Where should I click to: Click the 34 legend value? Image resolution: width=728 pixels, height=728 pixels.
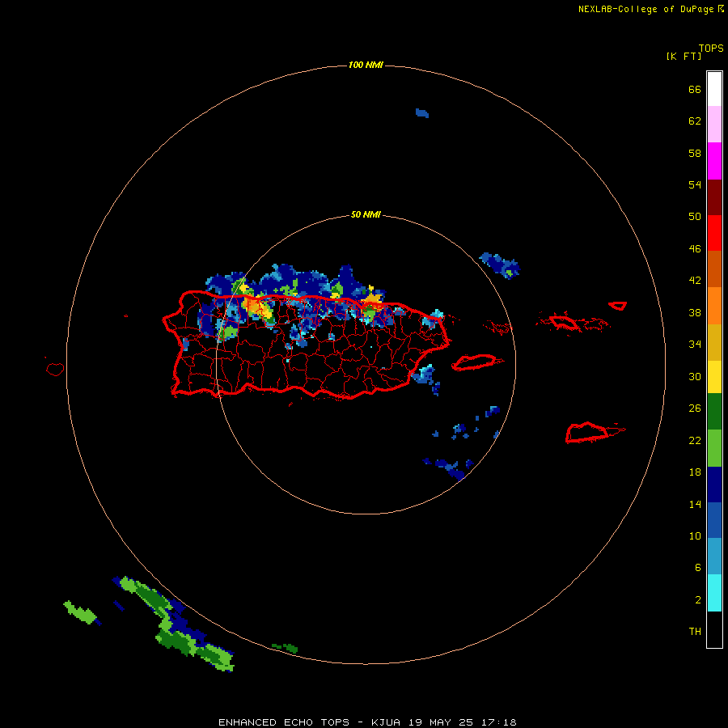point(695,344)
